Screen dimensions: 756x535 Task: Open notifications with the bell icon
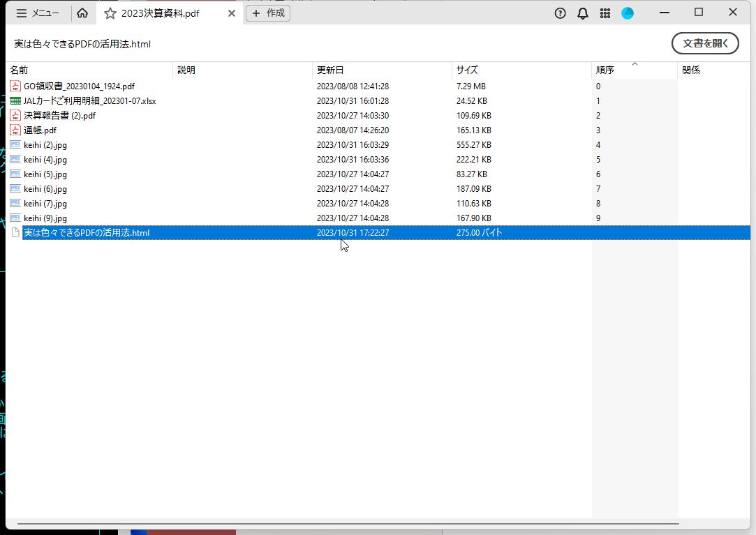583,13
